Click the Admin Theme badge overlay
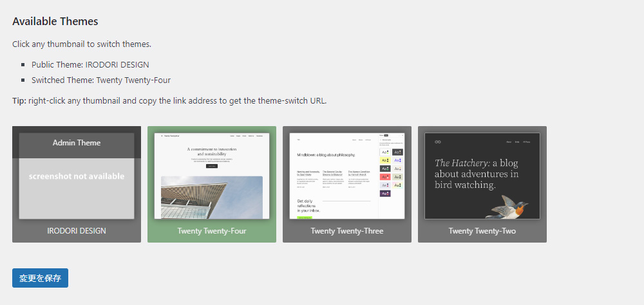 76,143
